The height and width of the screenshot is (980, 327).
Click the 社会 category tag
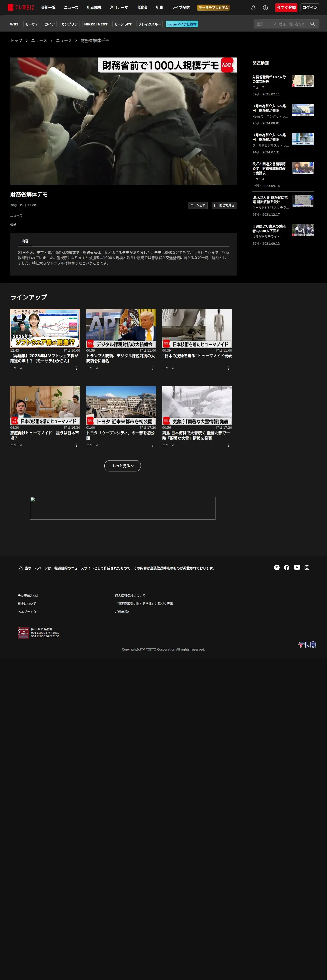(x=13, y=224)
